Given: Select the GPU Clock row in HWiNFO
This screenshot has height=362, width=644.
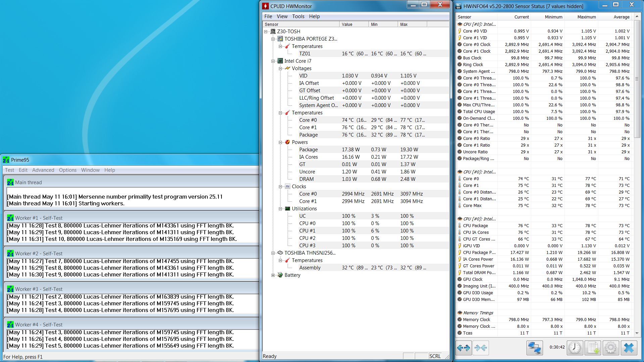Looking at the screenshot, I should tap(544, 279).
